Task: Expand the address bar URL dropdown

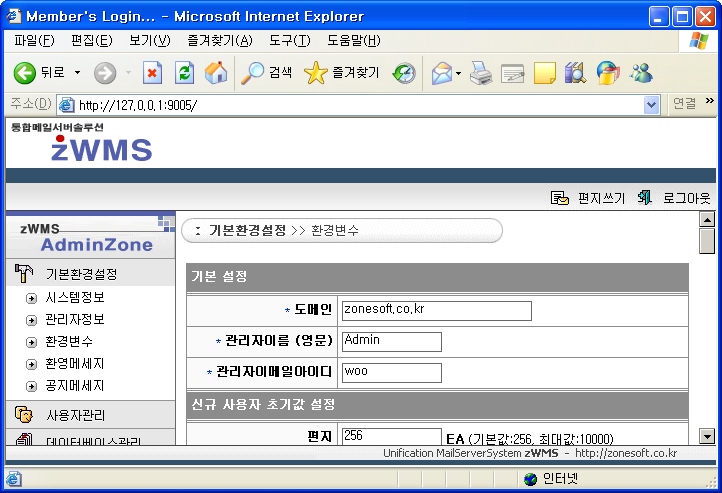Action: pyautogui.click(x=652, y=104)
